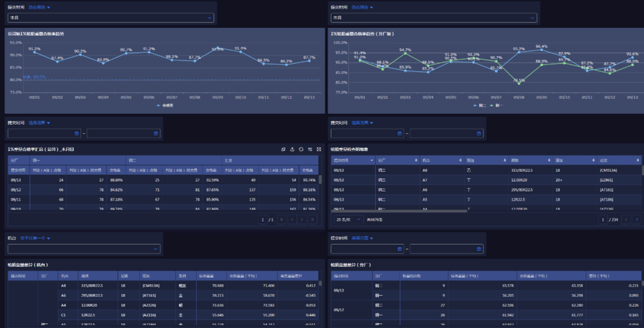Open the 本月 dropdown above the company trend chart
The width and height of the screenshot is (644, 328).
click(111, 18)
